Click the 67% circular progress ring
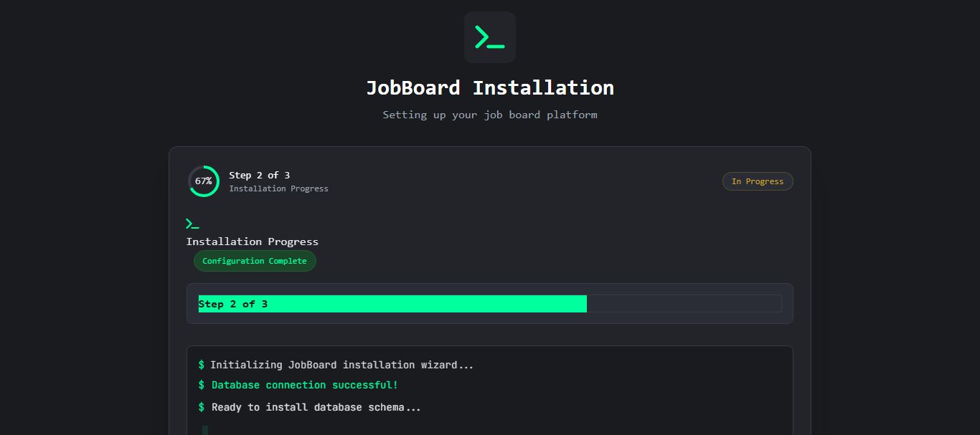This screenshot has height=435, width=980. click(x=204, y=181)
